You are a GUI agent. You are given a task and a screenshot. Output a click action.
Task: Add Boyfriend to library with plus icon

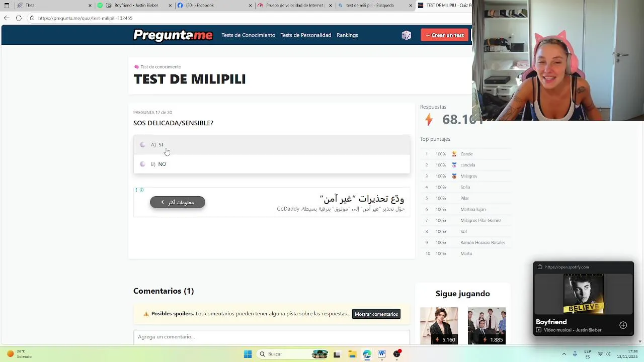click(623, 325)
